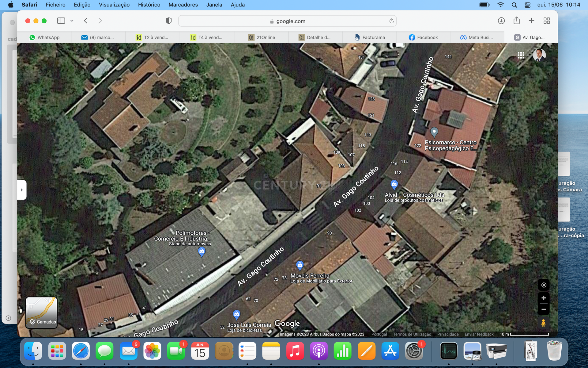The image size is (588, 368).
Task: Open the Wi-Fi status menu
Action: [500, 5]
